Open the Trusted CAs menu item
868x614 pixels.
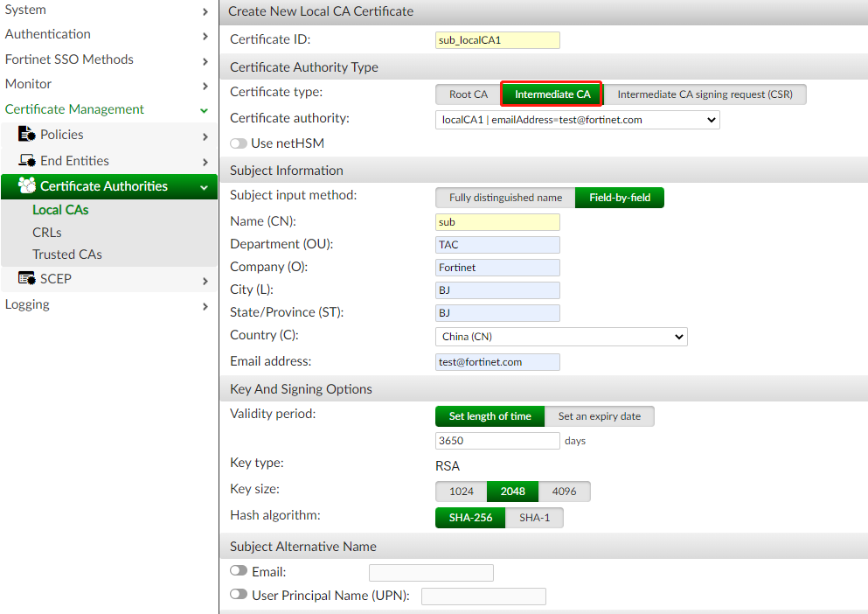click(67, 255)
